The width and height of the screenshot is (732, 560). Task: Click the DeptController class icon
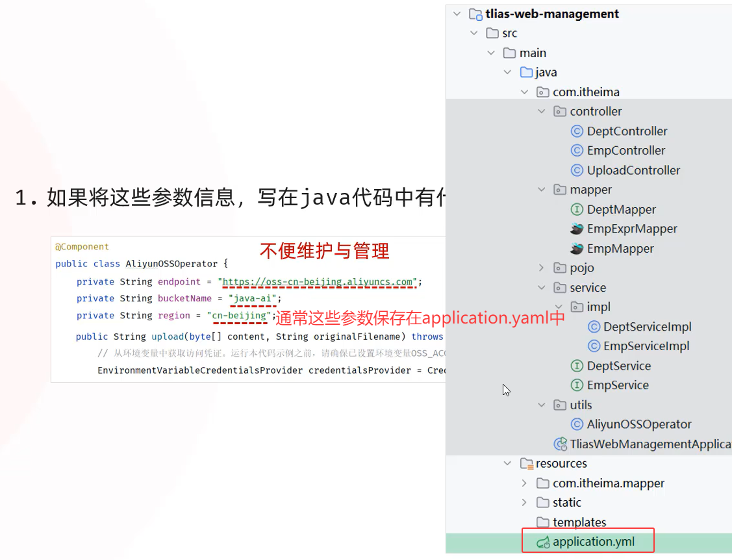point(577,131)
